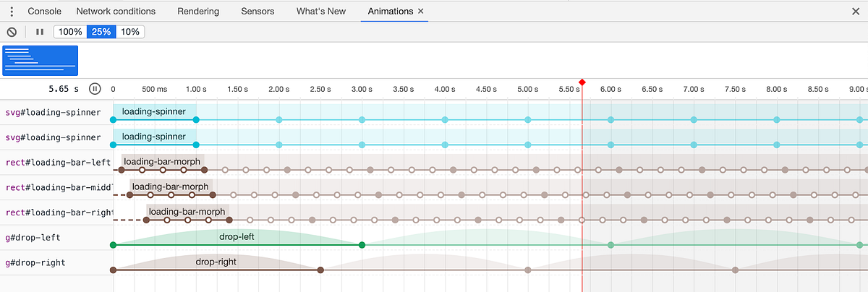Screen dimensions: 868x292
Task: Select the 25% playback speed
Action: click(101, 32)
